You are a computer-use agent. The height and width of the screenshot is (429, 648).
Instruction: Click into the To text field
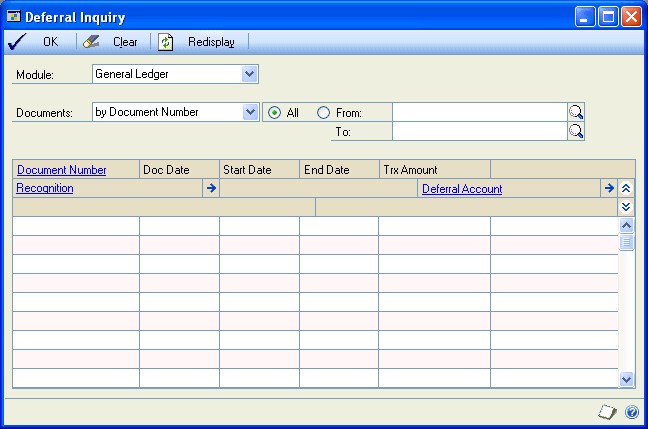(479, 131)
